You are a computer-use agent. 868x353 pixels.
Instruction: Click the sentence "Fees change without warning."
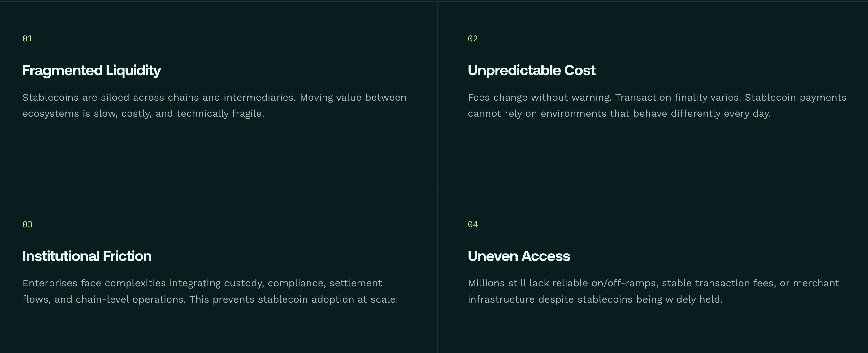[x=540, y=98]
